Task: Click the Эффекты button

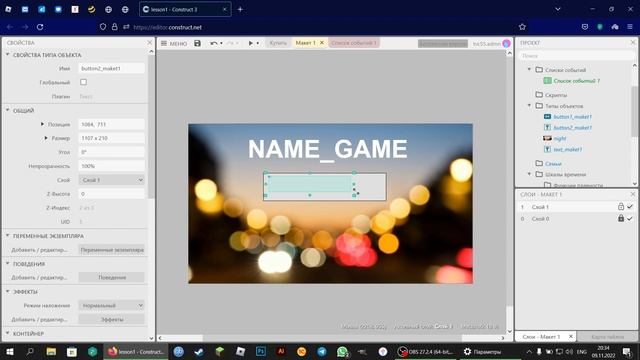Action: coord(111,319)
